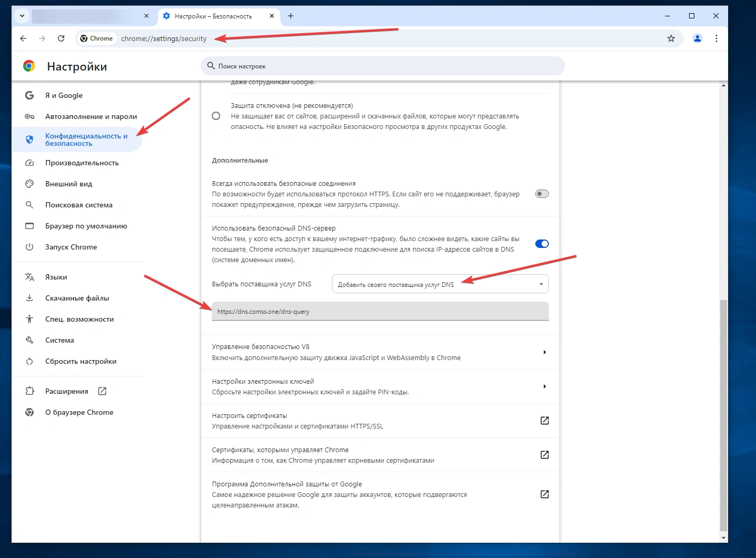The width and height of the screenshot is (756, 558).
Task: Open Chrome's three-dot menu
Action: pyautogui.click(x=716, y=38)
